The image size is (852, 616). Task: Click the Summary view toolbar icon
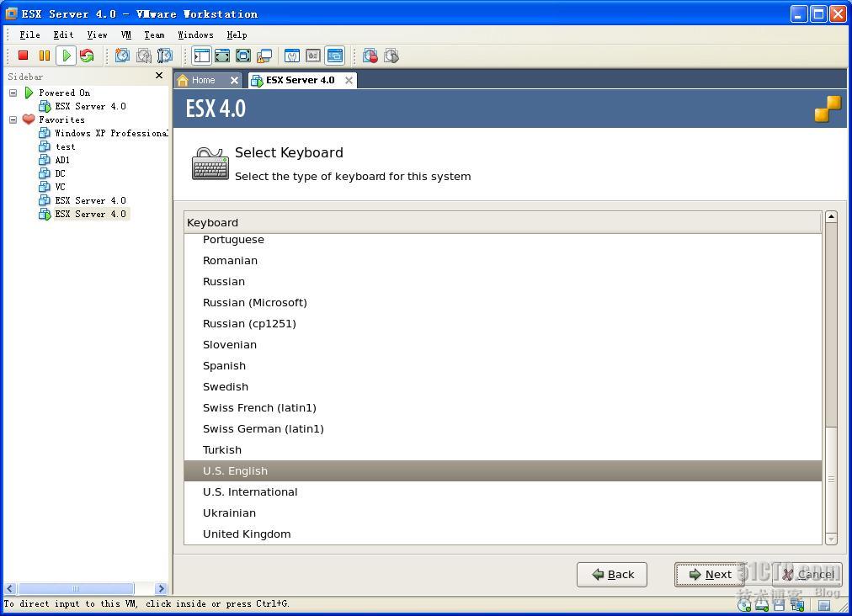[x=292, y=56]
